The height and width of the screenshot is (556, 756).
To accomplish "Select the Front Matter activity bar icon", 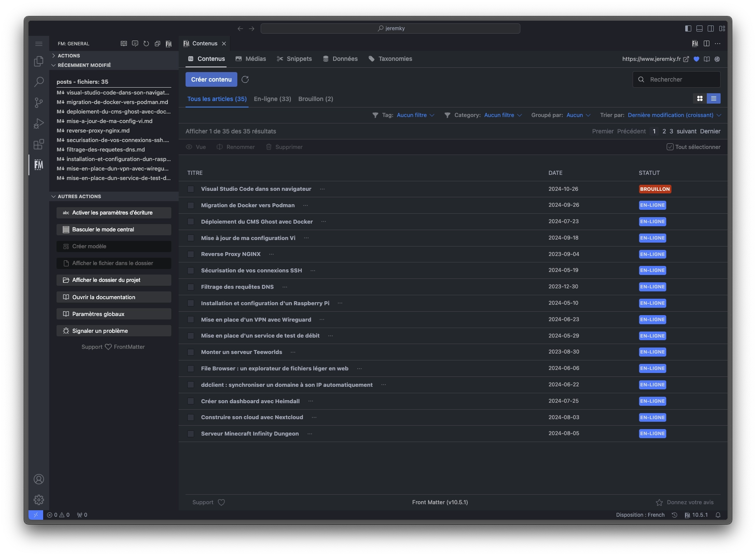I will 39,165.
